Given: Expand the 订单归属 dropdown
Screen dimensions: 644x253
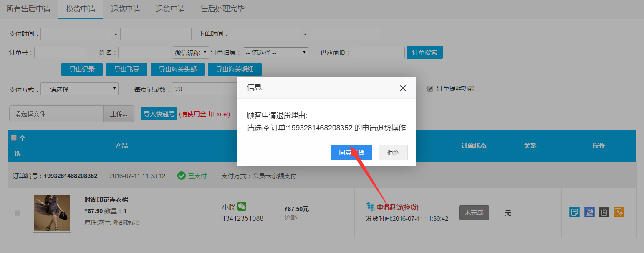Looking at the screenshot, I should (276, 53).
